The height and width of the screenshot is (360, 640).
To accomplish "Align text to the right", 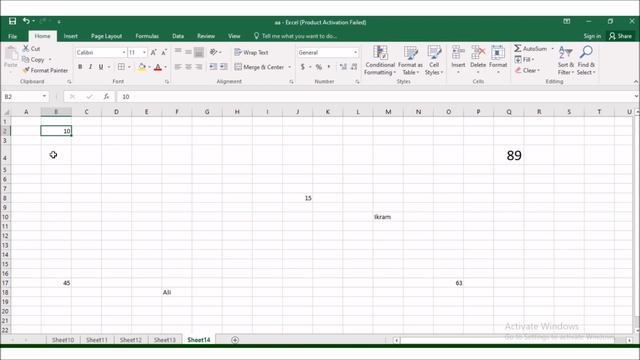I will [x=198, y=67].
